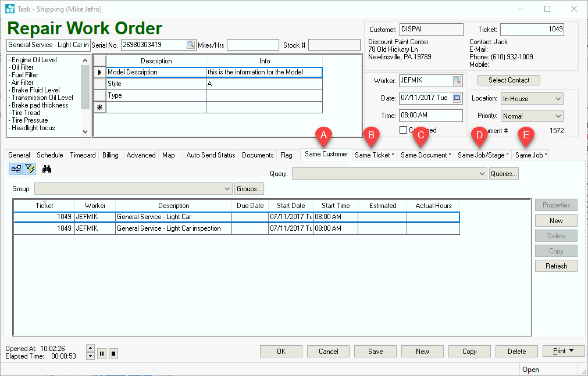Viewport: 588px width, 376px height.
Task: Pause the elapsed time timer
Action: (101, 353)
